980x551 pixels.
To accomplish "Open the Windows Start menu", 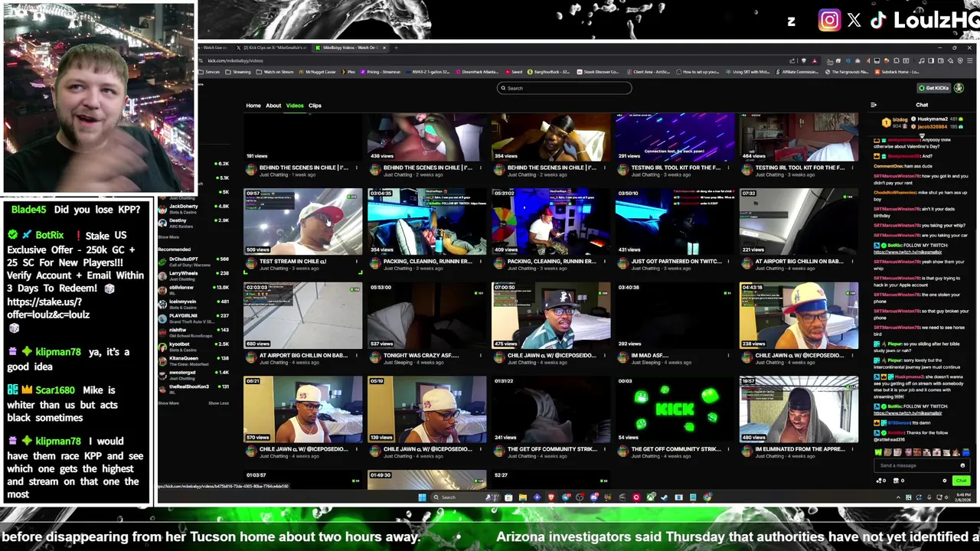I will pos(423,497).
